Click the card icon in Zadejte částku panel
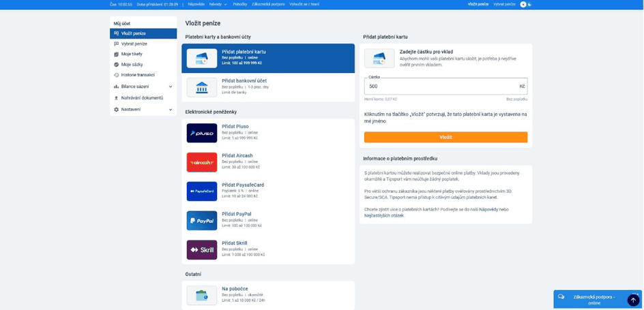The width and height of the screenshot is (644, 310). (379, 58)
